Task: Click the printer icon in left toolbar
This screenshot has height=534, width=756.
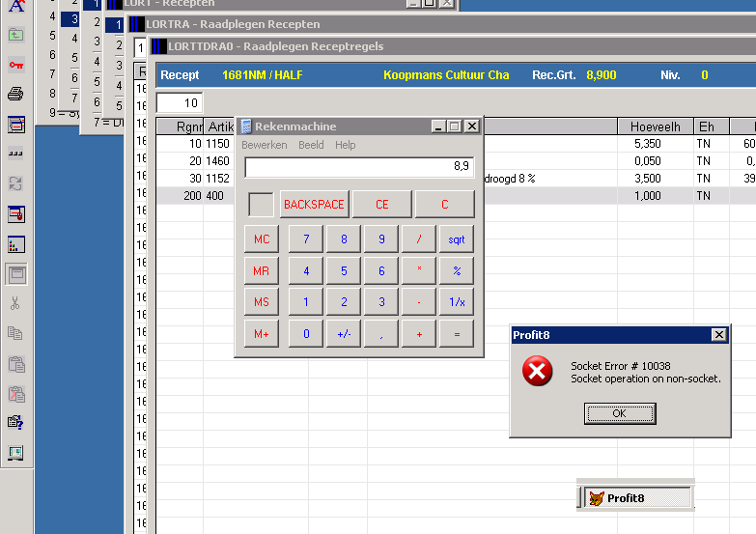Action: point(15,94)
